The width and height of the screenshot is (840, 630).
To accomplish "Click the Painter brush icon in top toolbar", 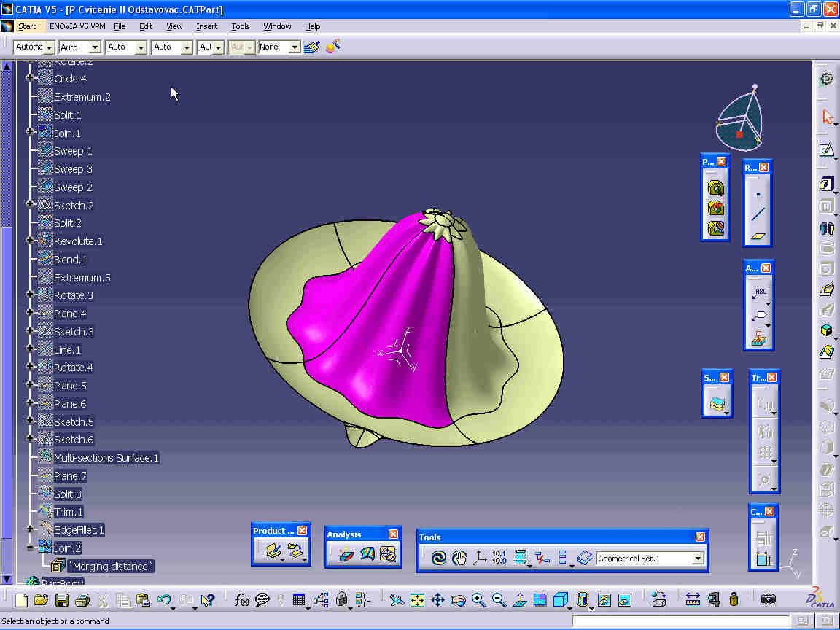I will pos(312,47).
